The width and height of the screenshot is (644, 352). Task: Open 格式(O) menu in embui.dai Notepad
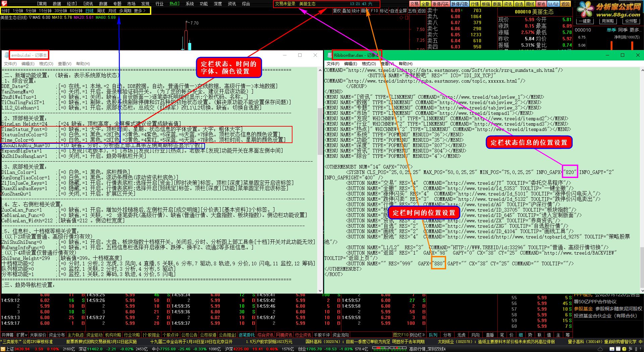pyautogui.click(x=46, y=64)
